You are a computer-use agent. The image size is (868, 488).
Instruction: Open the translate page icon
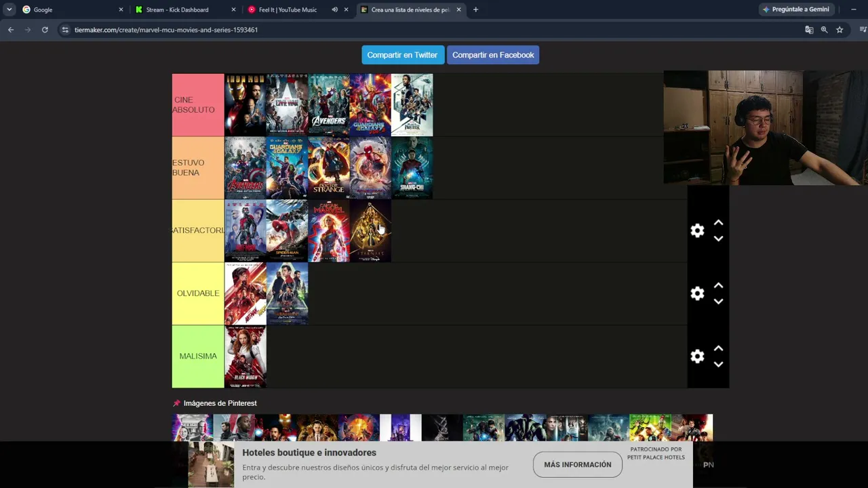[x=809, y=30]
